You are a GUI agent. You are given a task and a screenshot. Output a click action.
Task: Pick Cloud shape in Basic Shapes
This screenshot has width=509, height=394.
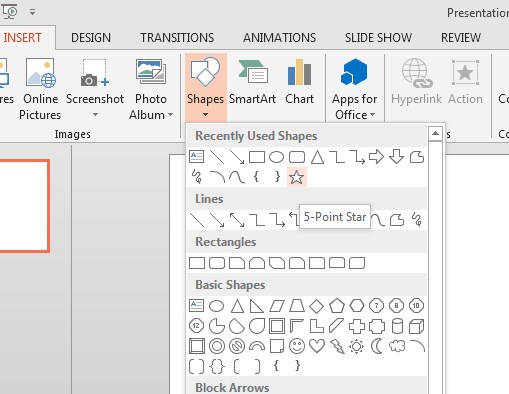(x=397, y=346)
